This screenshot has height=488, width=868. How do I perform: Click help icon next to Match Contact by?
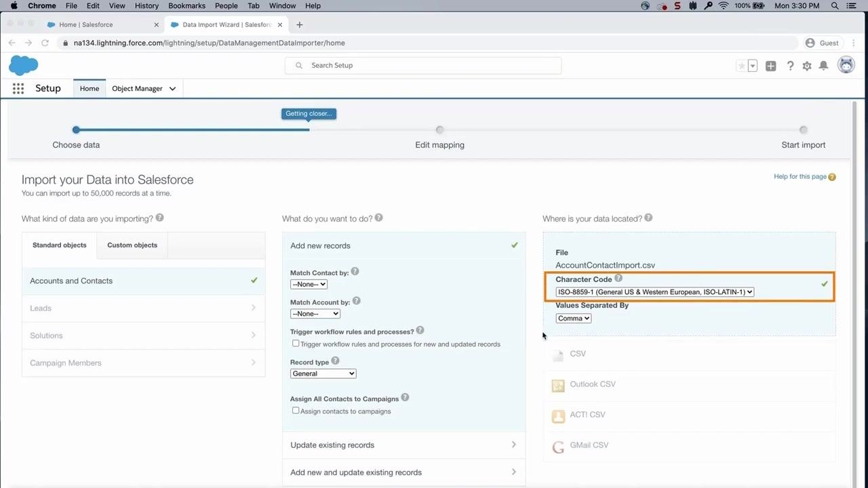[x=355, y=272]
